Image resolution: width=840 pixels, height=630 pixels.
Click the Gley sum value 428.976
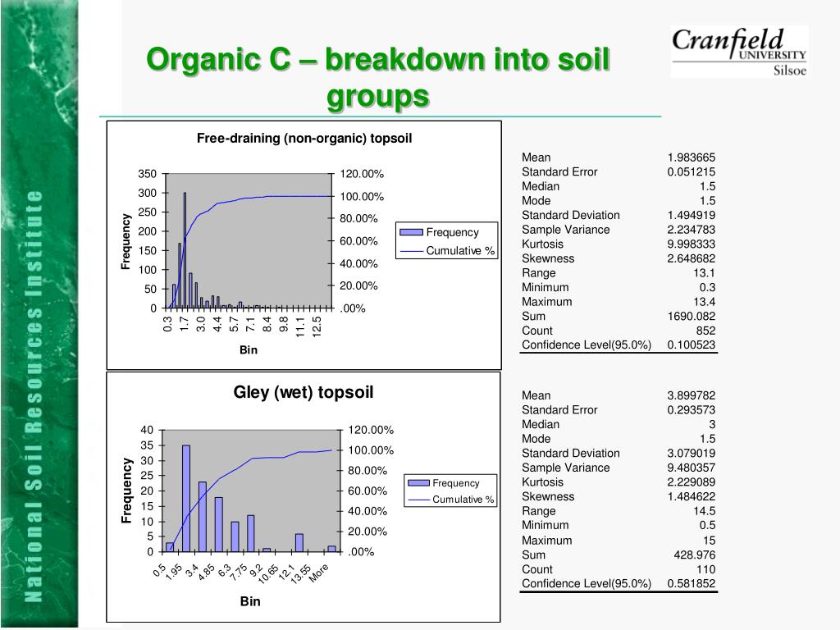coord(694,555)
